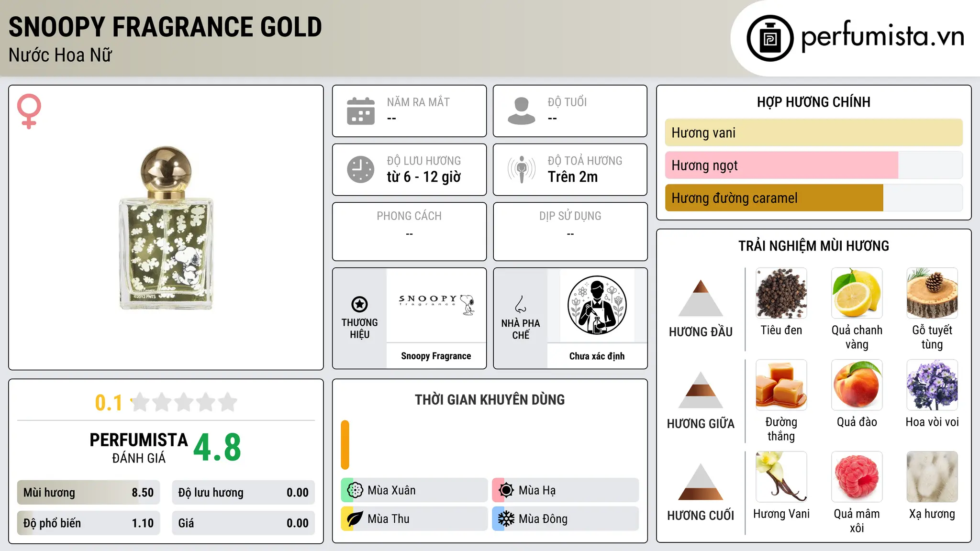Open the Quả mâm xôi note image
Image resolution: width=980 pixels, height=551 pixels.
coord(857,477)
